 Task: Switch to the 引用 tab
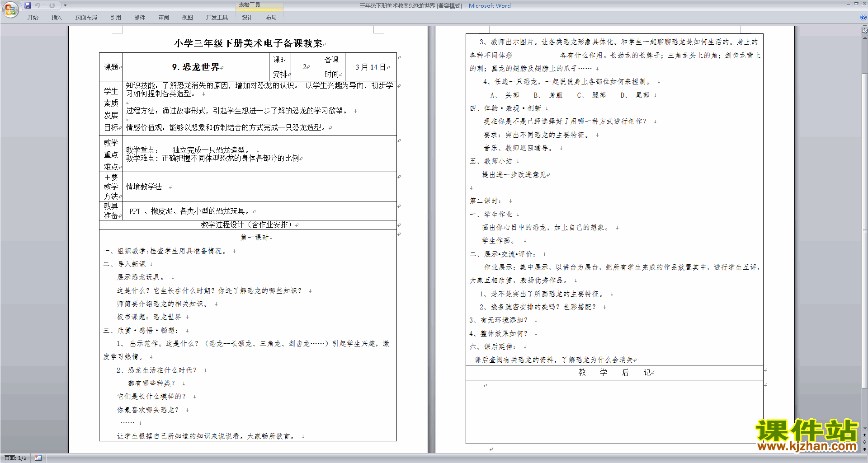coord(116,17)
